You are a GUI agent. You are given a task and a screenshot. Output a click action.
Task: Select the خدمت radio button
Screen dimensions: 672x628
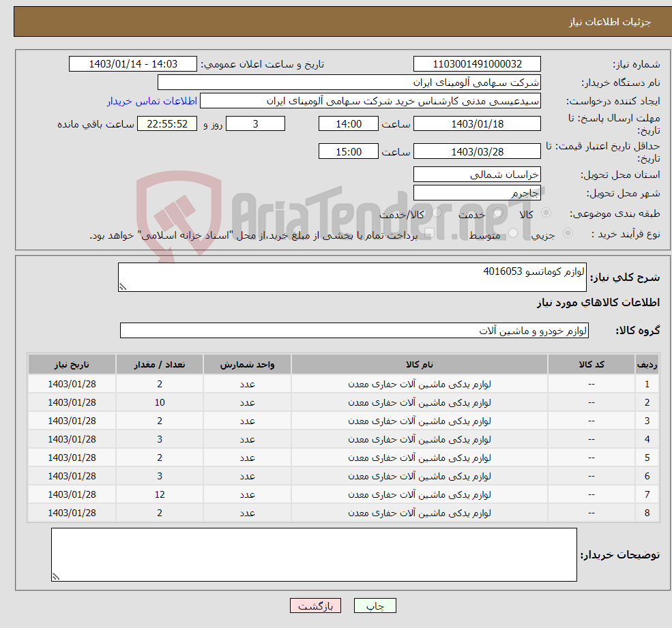497,213
